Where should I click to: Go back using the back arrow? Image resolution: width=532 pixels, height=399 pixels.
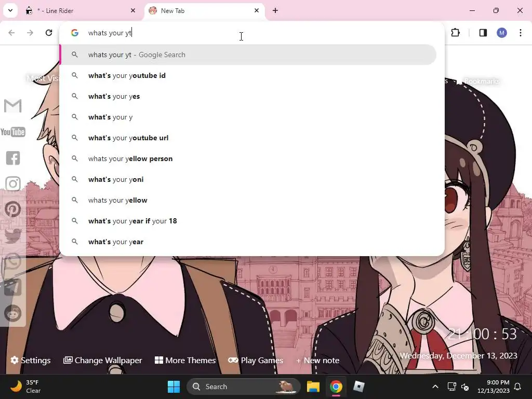point(11,33)
